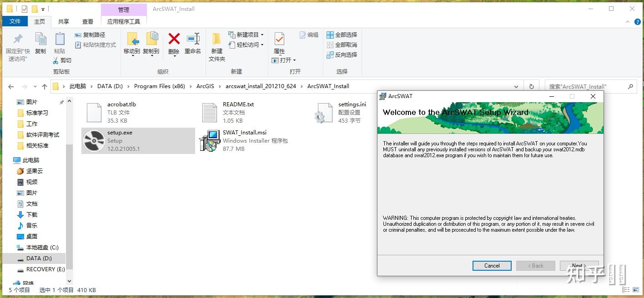Click Next in the ArcSWAT setup wizard

point(579,265)
